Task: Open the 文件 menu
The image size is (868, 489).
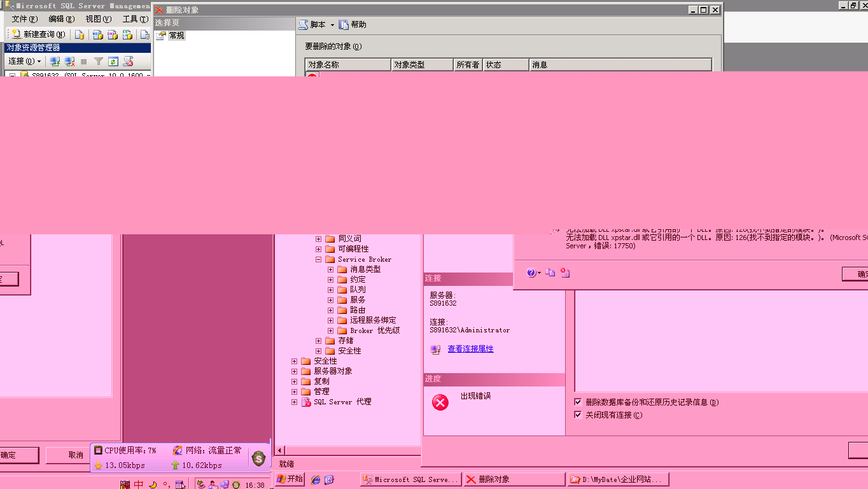Action: pyautogui.click(x=24, y=19)
